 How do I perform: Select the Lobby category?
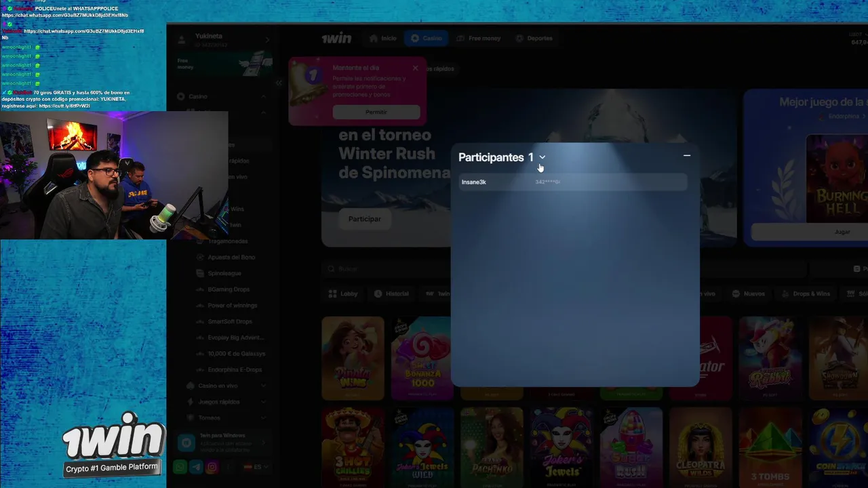(343, 293)
